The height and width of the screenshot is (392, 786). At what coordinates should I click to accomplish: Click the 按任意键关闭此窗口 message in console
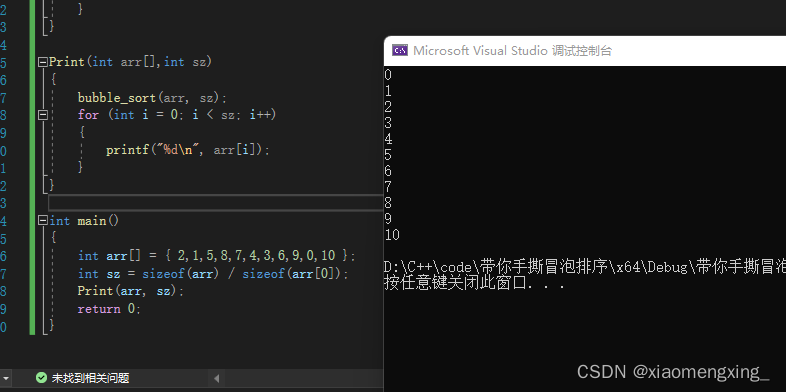coord(475,283)
